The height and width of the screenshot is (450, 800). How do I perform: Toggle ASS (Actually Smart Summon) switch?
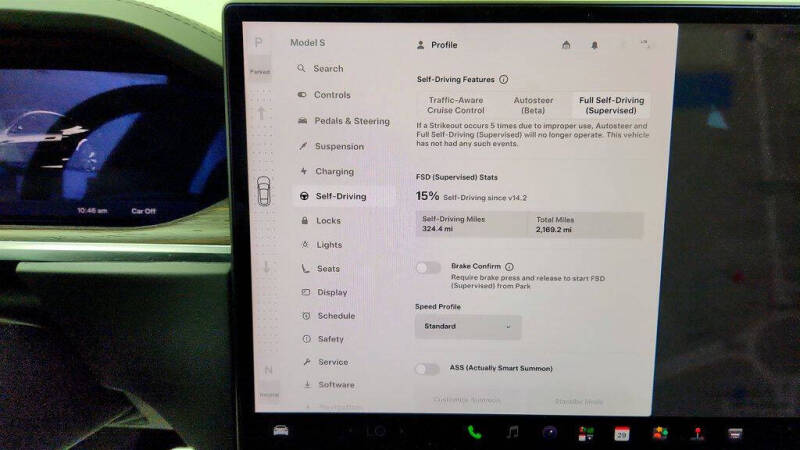point(427,369)
